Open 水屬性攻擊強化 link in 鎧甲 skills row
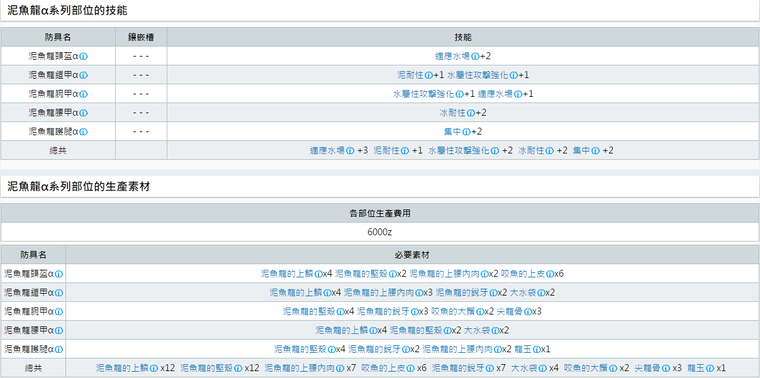The width and height of the screenshot is (760, 378). click(481, 75)
